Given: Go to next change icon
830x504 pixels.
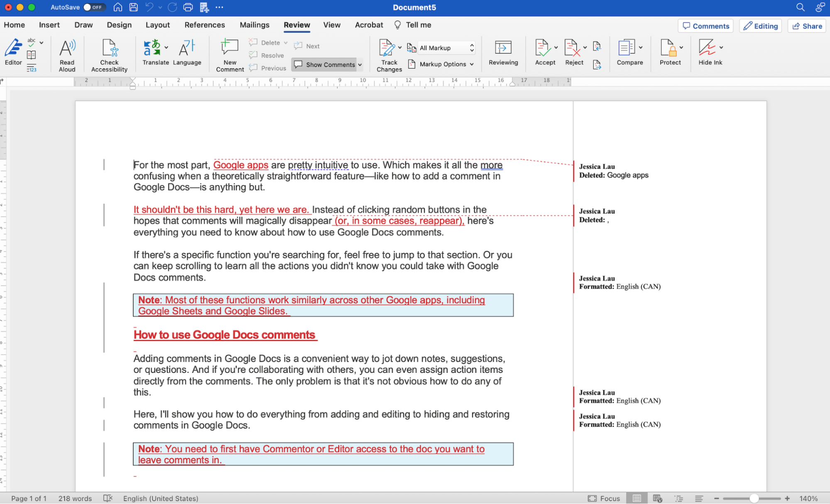Looking at the screenshot, I should 597,64.
